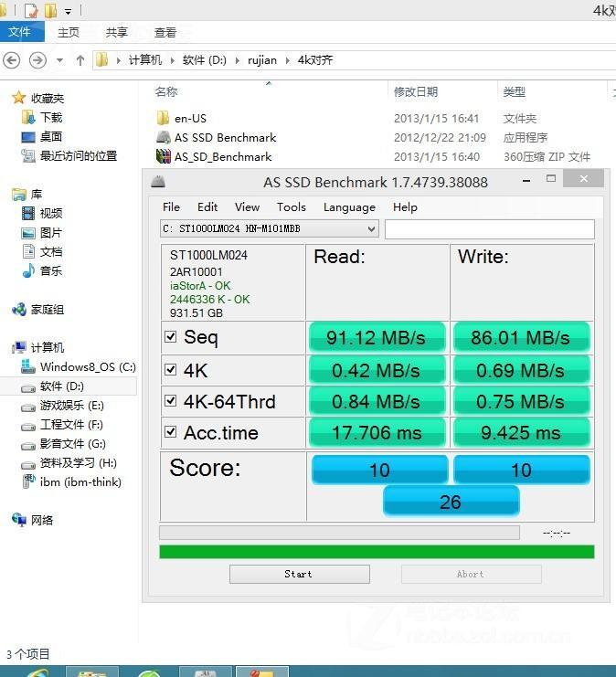Select 资料及学习 (H:) drive icon
This screenshot has height=677, width=616.
pyautogui.click(x=28, y=465)
